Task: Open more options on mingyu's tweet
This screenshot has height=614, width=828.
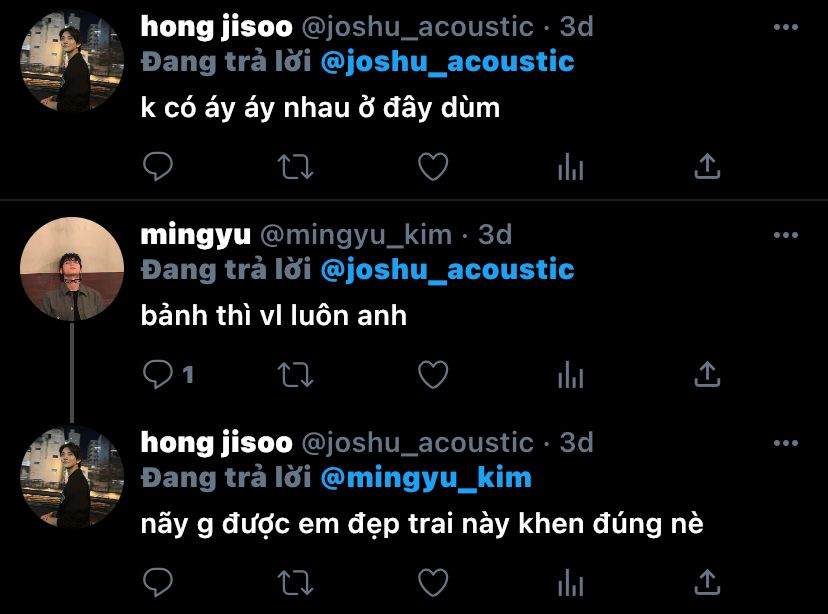Action: coord(786,235)
